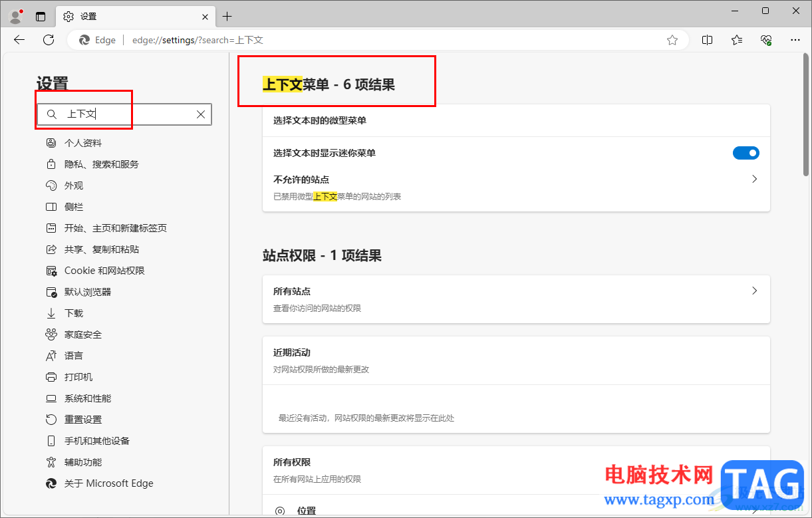Viewport: 812px width, 518px height.
Task: Add this page to favorites star
Action: (672, 40)
